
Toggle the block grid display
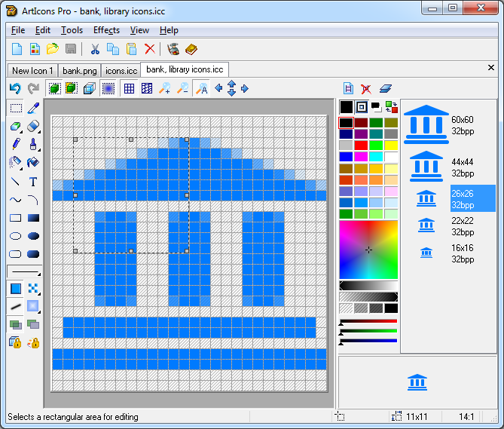(x=147, y=88)
